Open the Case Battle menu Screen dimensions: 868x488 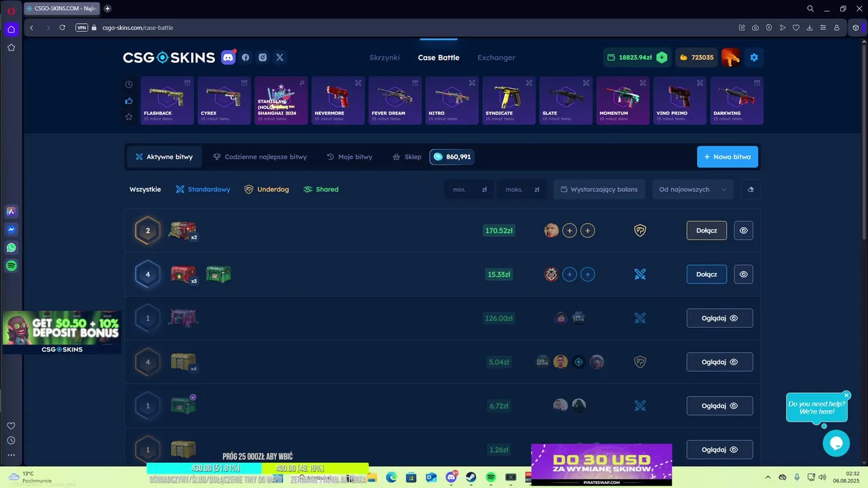click(x=439, y=58)
